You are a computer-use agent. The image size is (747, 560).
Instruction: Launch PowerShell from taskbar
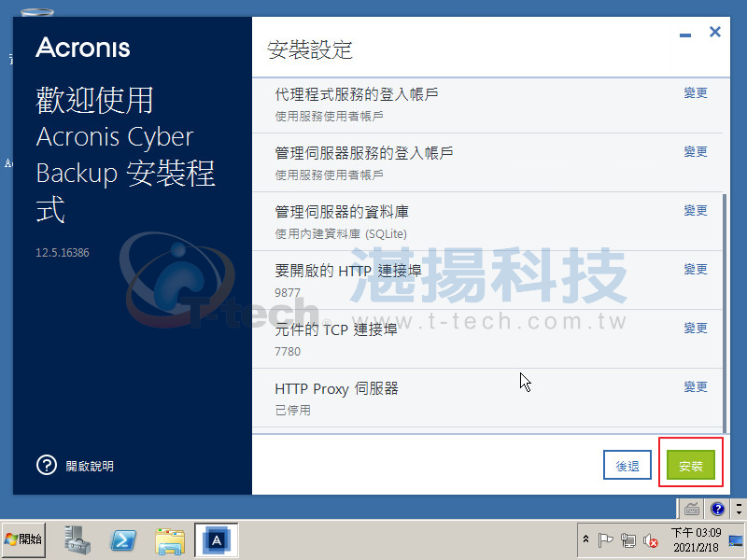123,540
